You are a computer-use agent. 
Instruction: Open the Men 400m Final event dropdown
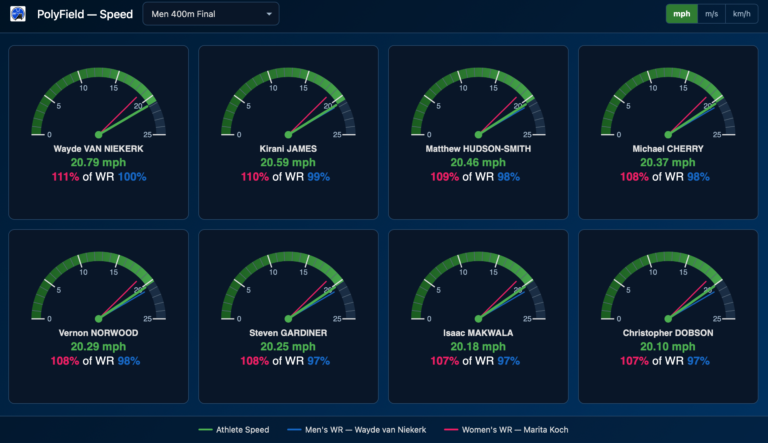pyautogui.click(x=210, y=14)
